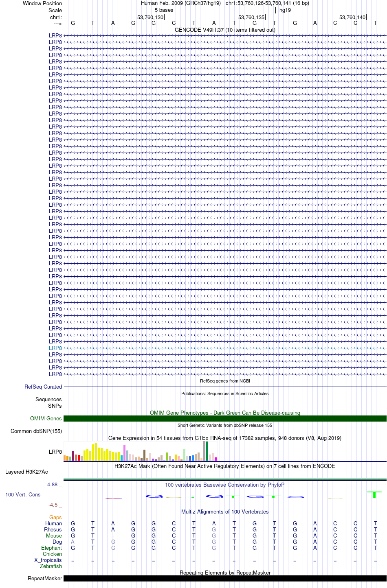Open Short Genetic Variants from dbSNP title
The width and height of the screenshot is (387, 588).
point(225,426)
